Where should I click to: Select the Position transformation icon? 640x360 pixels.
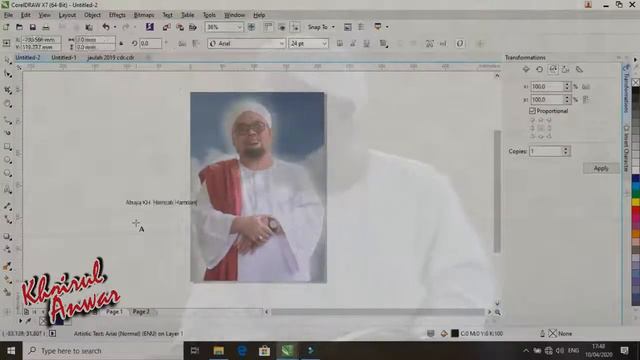tap(526, 69)
